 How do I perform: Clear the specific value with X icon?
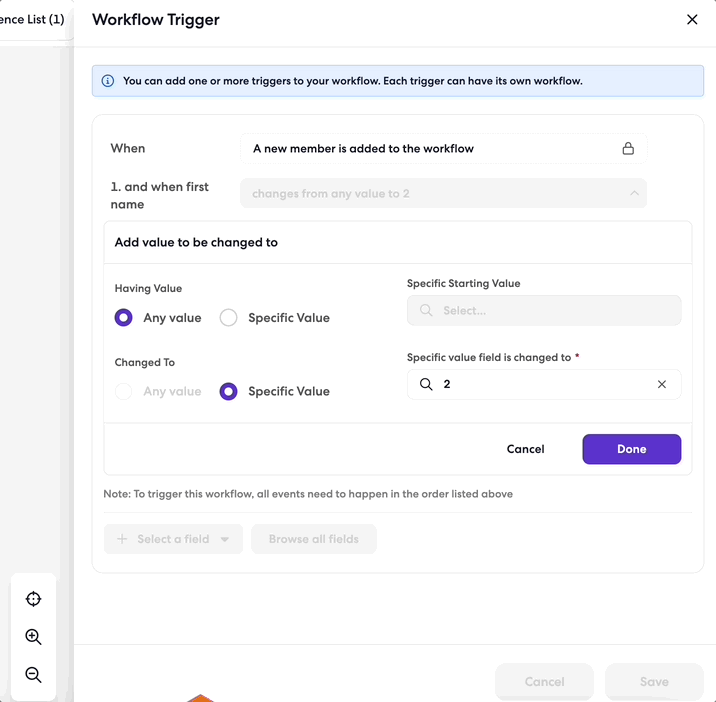662,384
